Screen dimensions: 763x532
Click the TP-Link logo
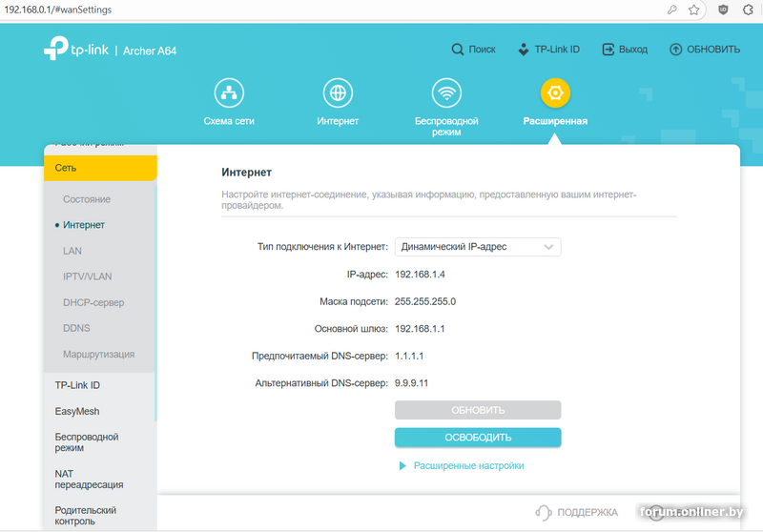[76, 49]
